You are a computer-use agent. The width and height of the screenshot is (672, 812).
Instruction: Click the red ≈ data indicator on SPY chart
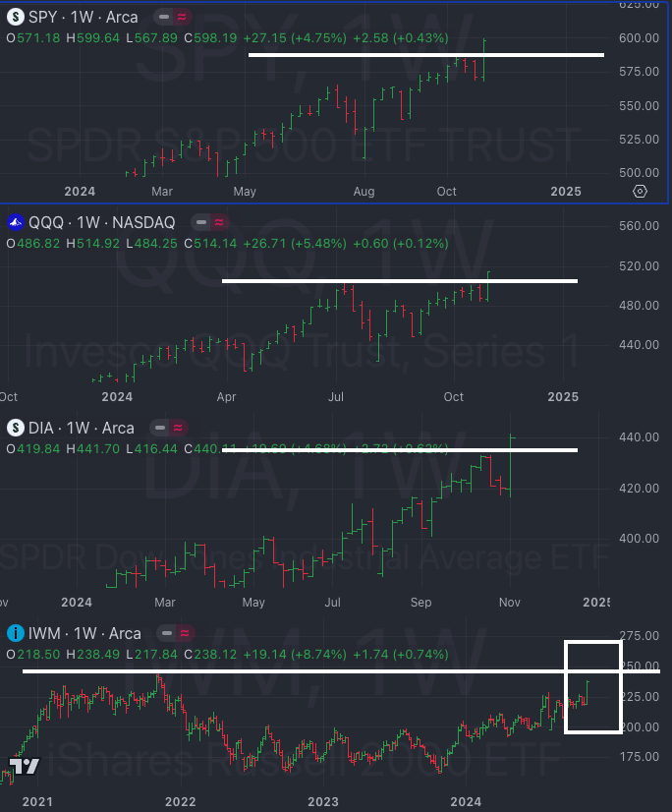[x=182, y=17]
